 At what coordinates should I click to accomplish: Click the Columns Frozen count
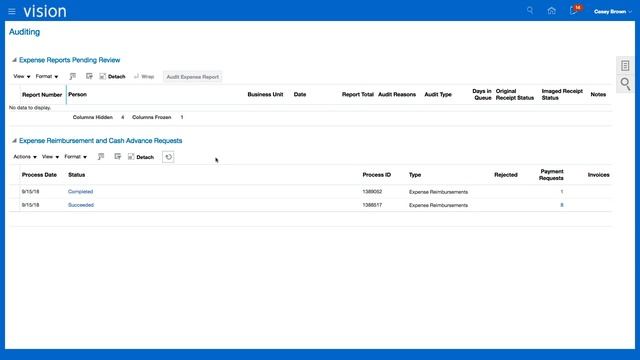[182, 117]
